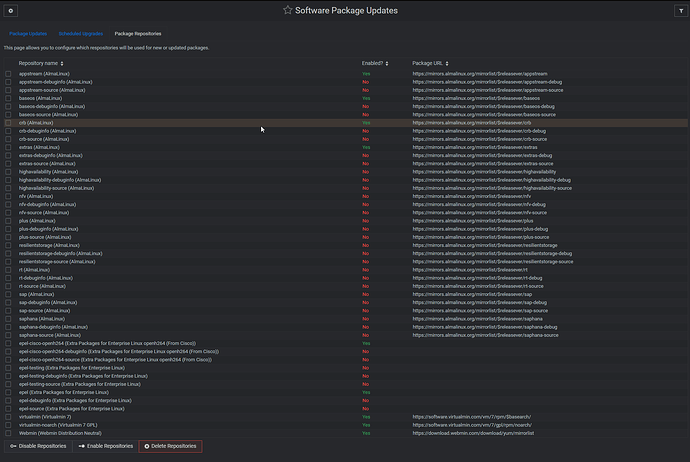Check the plus (AlmaLinux) checkbox

[8, 221]
